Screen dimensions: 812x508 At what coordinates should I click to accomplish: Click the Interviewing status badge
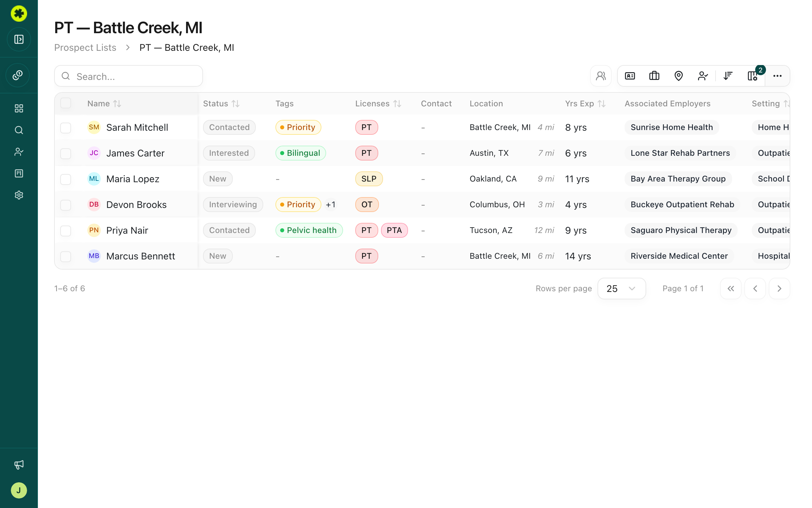[x=233, y=205]
